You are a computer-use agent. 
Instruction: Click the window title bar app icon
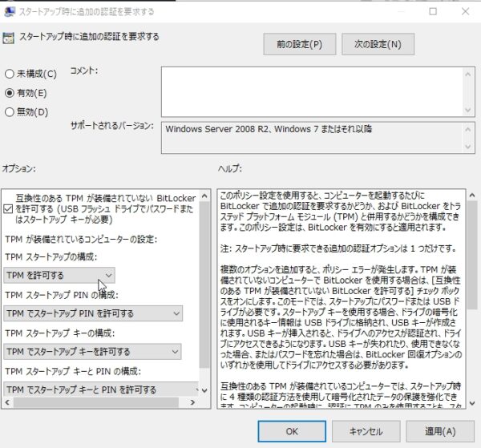[10, 11]
